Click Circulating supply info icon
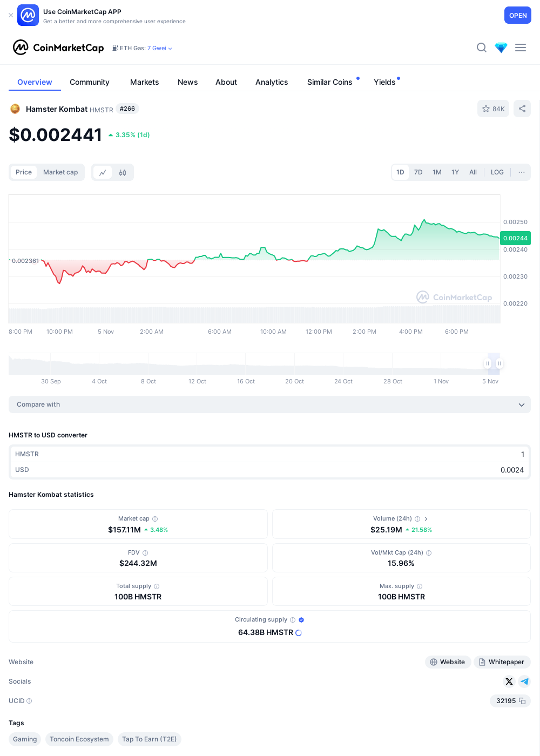540x756 pixels. pos(293,620)
